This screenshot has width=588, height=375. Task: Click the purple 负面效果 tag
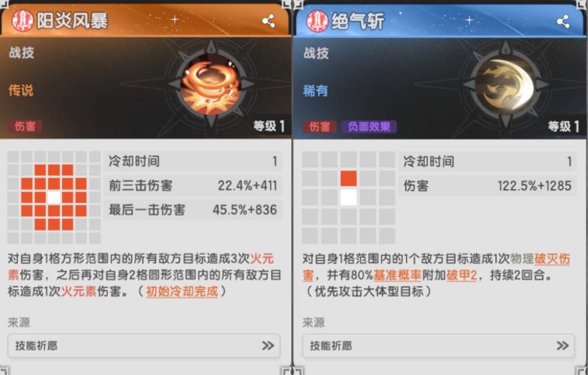369,127
